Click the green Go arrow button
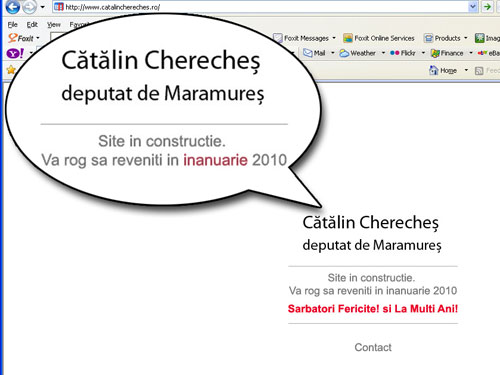500x375 pixels. (487, 7)
